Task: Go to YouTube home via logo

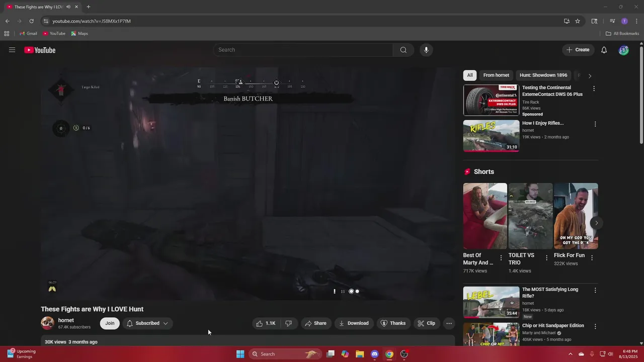Action: coord(40,50)
